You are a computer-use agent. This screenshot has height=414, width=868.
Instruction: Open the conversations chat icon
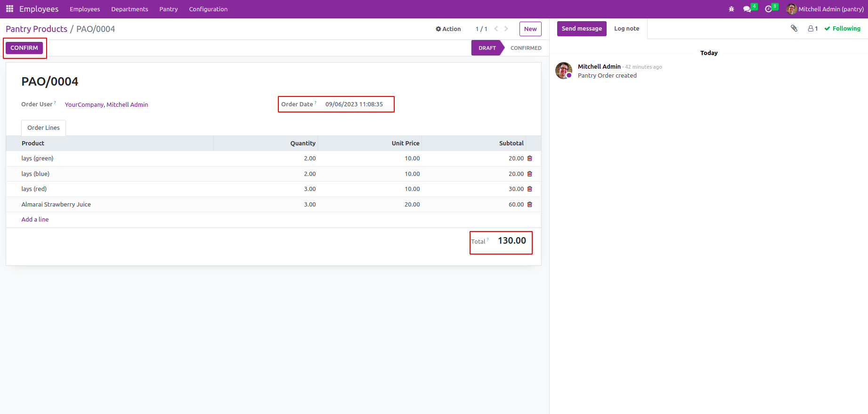point(747,9)
